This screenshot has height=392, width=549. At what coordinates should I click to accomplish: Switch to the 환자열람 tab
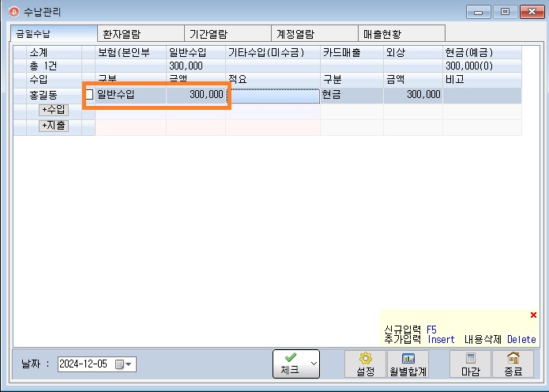point(141,34)
